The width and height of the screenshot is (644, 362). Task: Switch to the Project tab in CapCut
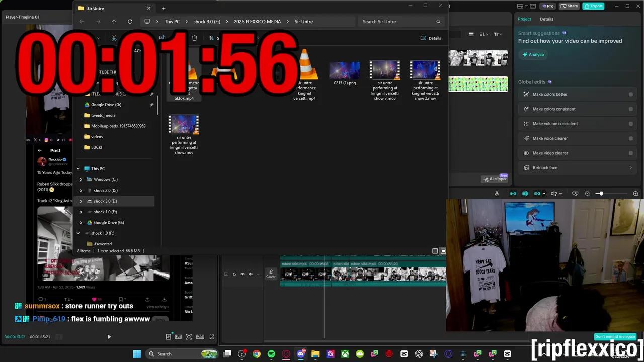click(524, 19)
